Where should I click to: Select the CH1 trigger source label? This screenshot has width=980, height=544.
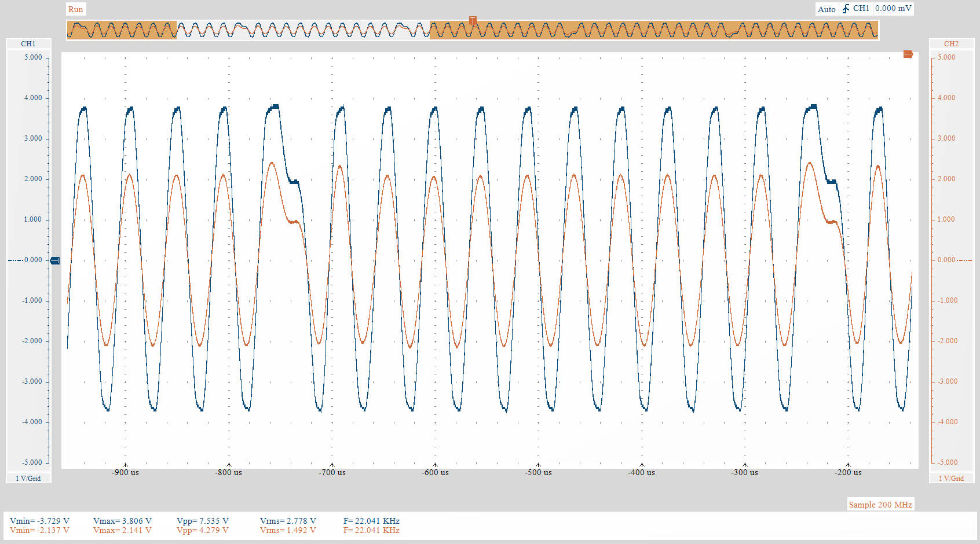pos(861,9)
